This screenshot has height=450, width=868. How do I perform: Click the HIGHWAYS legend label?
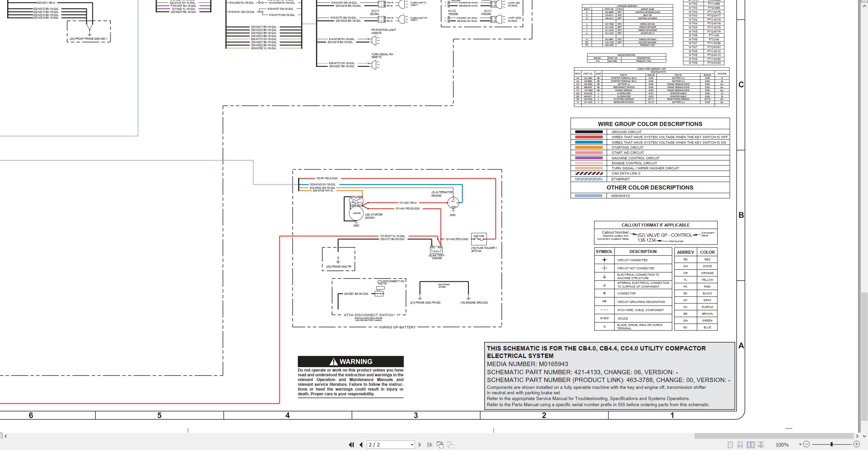click(620, 196)
